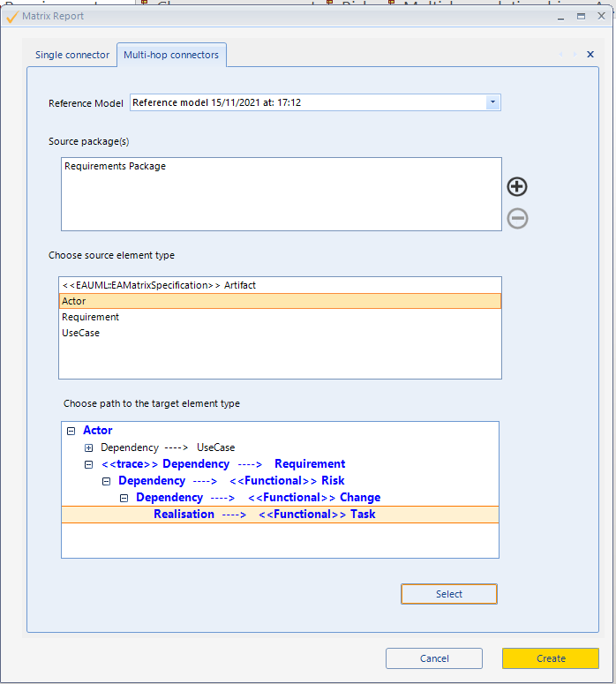The image size is (616, 684).
Task: Select the Realisation Functional Task path
Action: click(x=280, y=515)
